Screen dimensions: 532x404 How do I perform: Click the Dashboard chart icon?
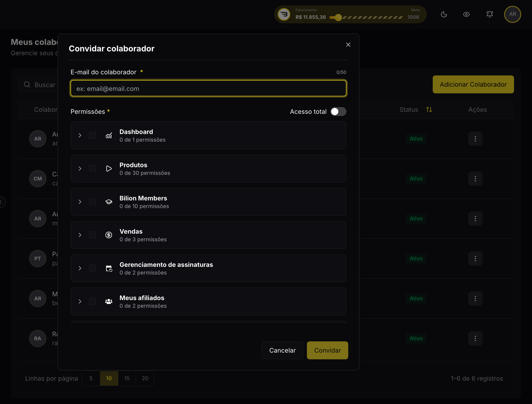pyautogui.click(x=109, y=135)
